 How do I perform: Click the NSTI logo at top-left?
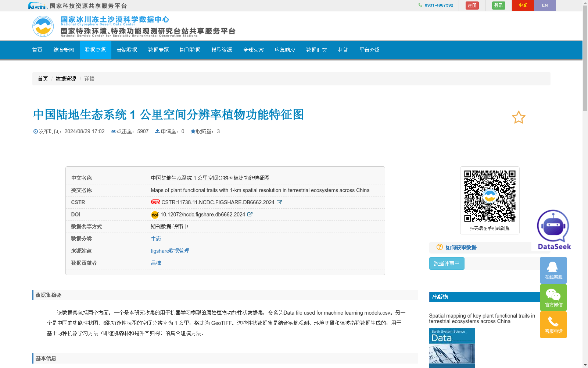(38, 6)
